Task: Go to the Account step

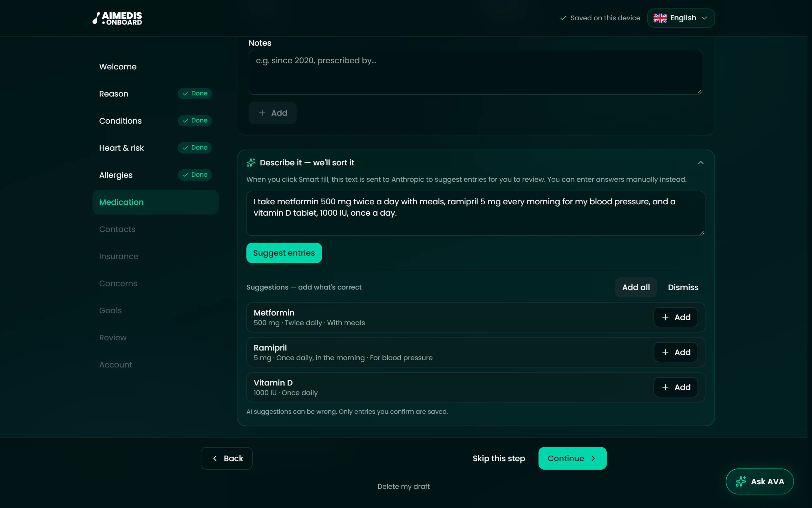Action: coord(155,365)
